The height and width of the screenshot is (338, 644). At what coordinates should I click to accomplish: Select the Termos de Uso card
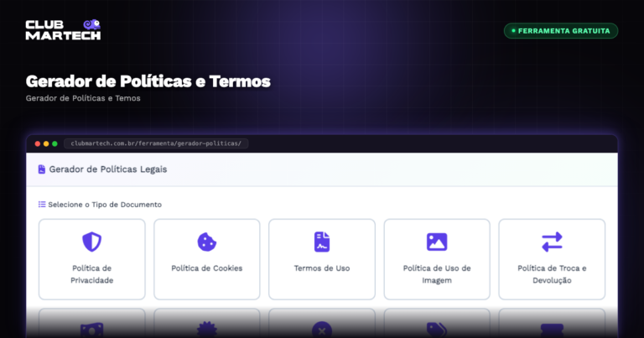point(322,259)
